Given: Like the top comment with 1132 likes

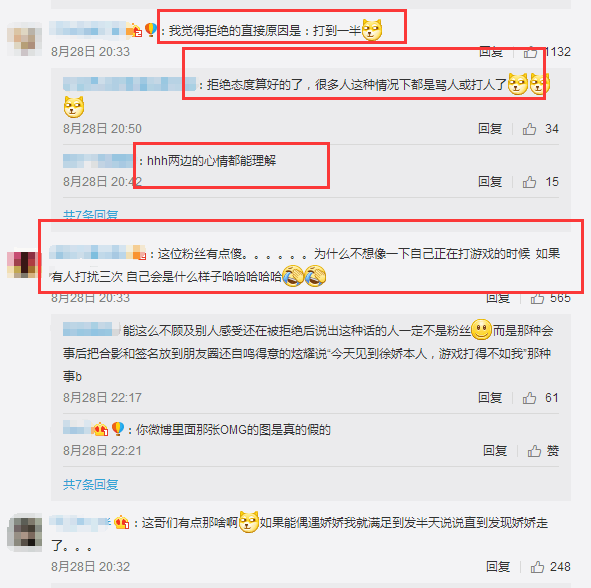Looking at the screenshot, I should click(530, 52).
